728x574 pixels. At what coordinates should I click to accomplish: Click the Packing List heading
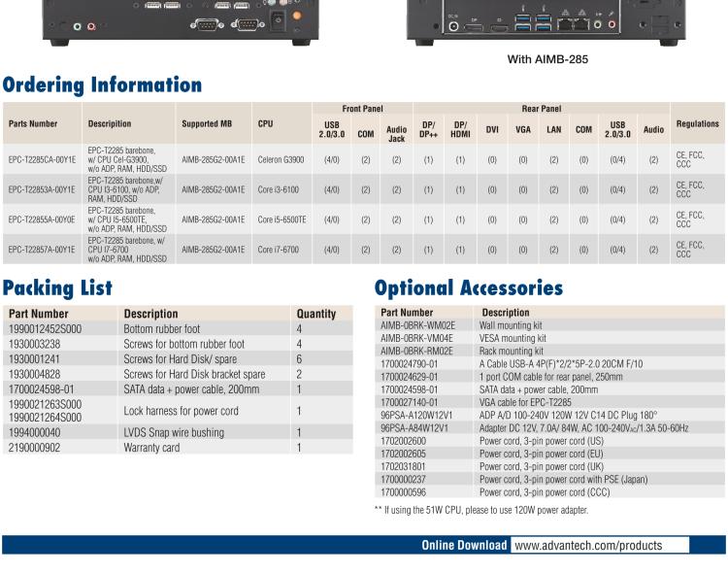57,287
